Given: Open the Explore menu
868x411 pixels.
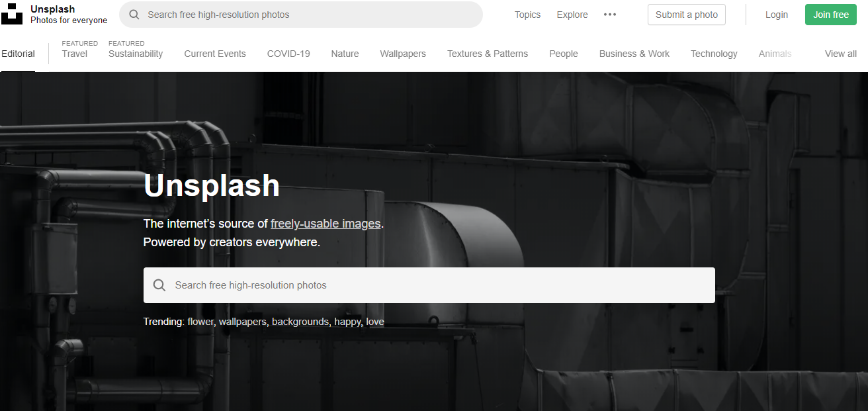Looking at the screenshot, I should click(x=572, y=15).
